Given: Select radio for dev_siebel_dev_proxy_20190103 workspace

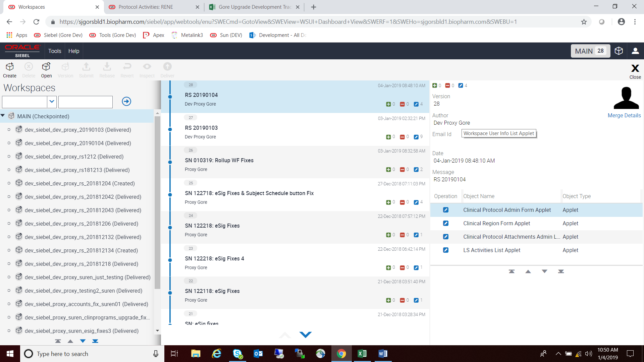Looking at the screenshot, I should point(9,130).
